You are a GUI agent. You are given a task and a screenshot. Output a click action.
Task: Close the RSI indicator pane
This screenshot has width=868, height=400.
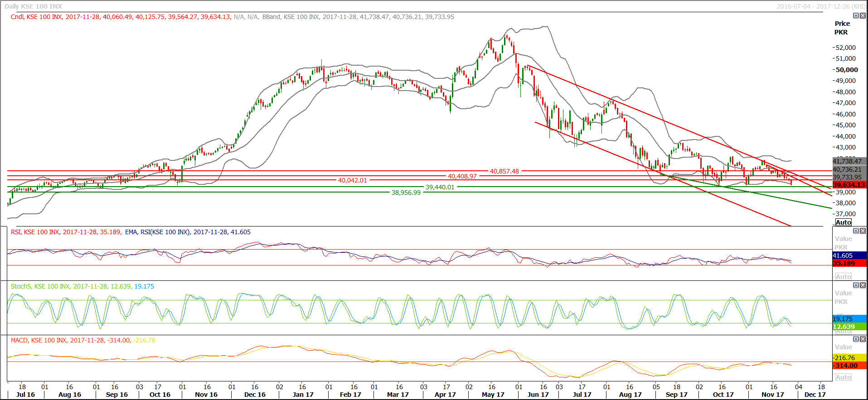(x=863, y=231)
